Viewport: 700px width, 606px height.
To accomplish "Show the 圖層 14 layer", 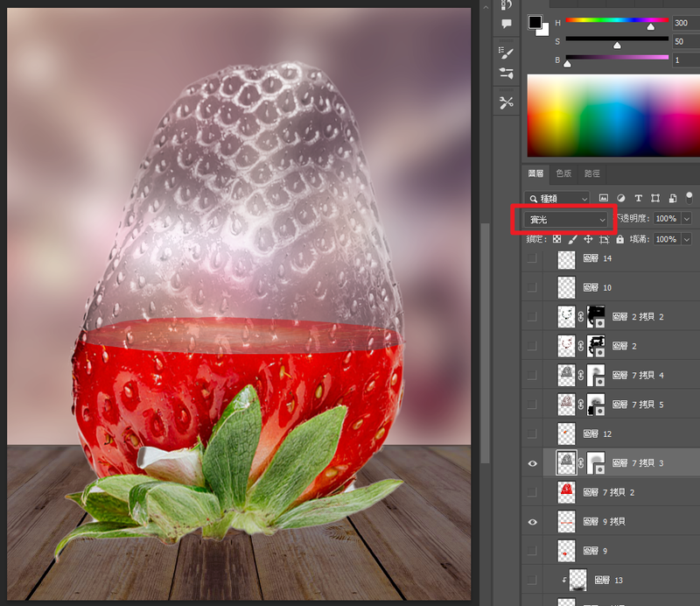I will [532, 258].
